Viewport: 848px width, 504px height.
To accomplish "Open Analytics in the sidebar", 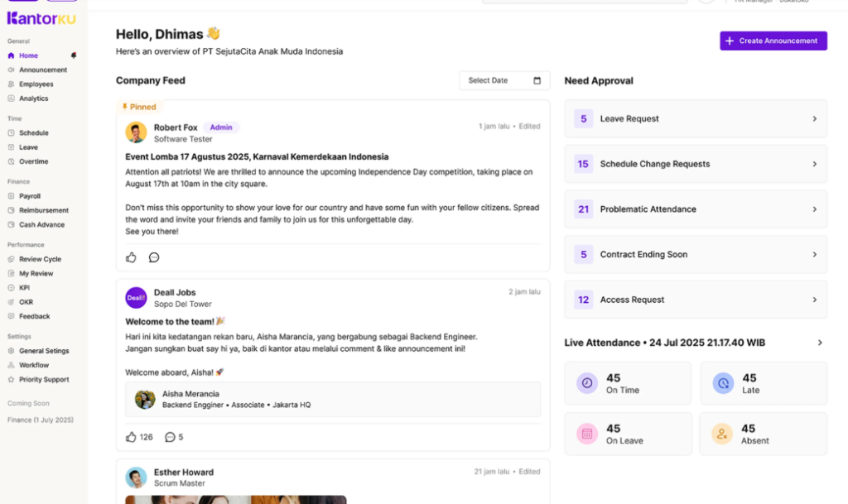I will click(33, 98).
